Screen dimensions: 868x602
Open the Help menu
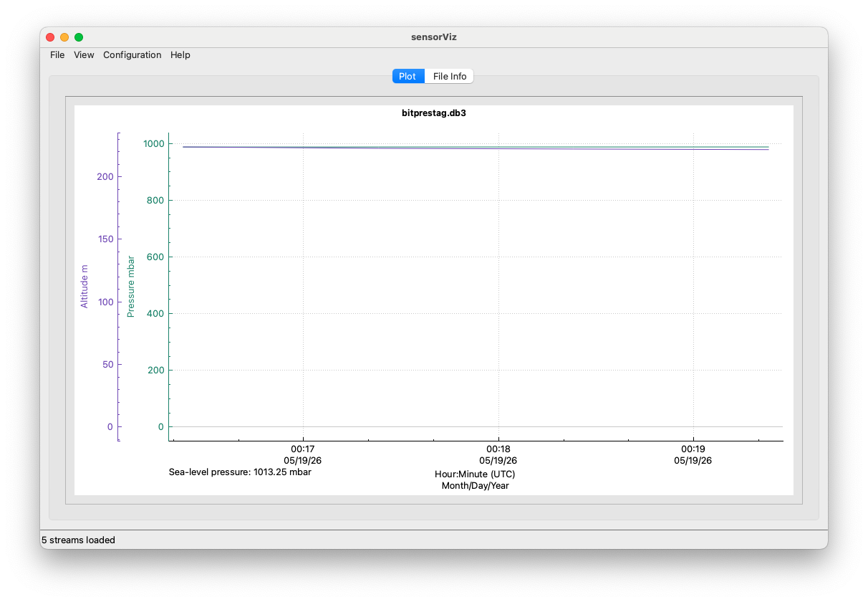180,55
